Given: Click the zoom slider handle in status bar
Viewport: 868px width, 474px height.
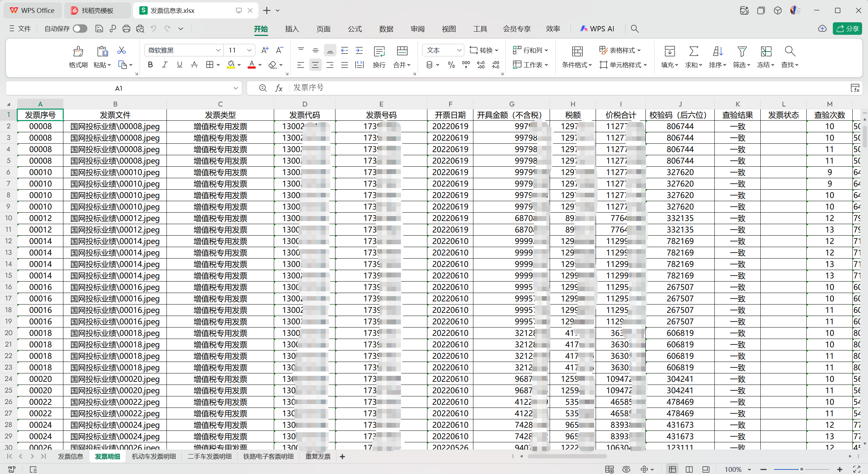Looking at the screenshot, I should [x=801, y=469].
